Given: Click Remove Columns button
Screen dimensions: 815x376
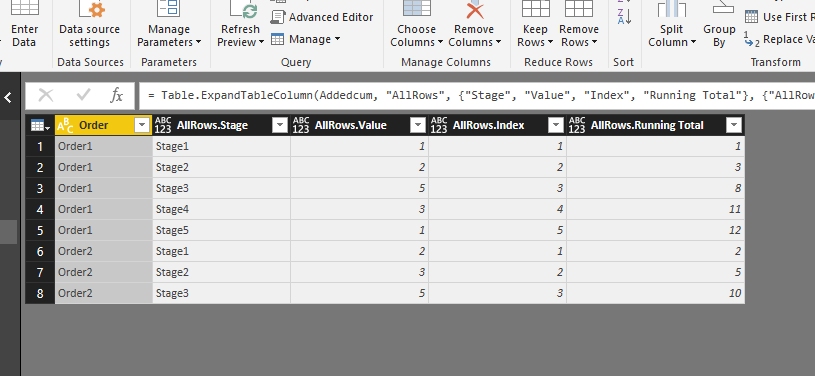Looking at the screenshot, I should (475, 25).
